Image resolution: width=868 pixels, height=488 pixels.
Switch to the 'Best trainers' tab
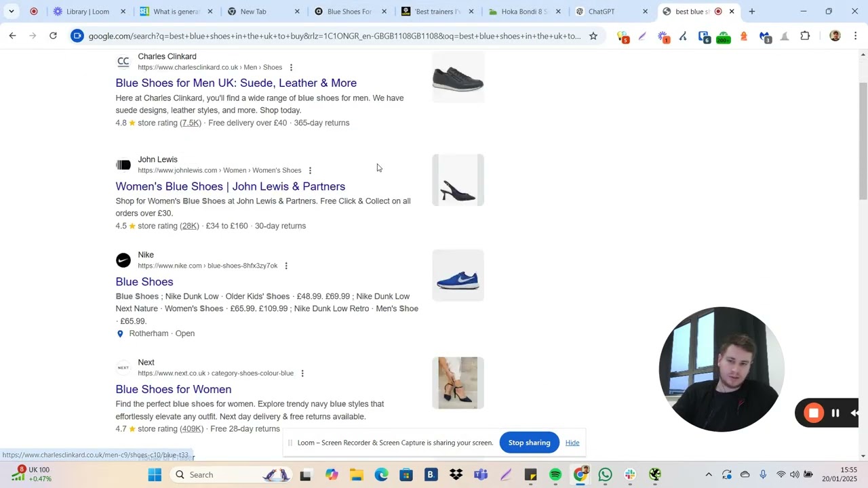click(437, 12)
